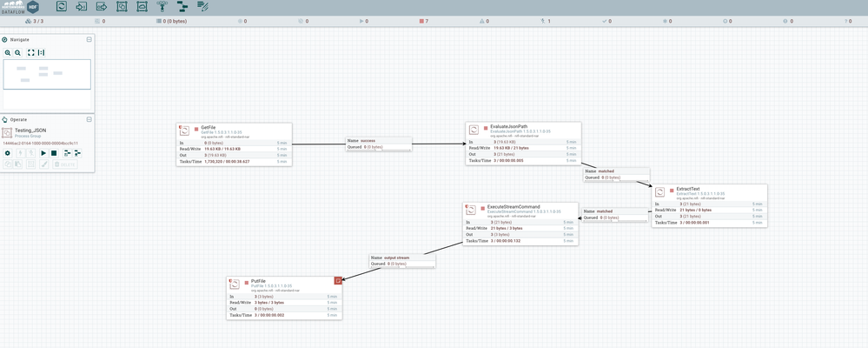Start the Testing_JSON process group
Image resolution: width=868 pixels, height=348 pixels.
coord(43,153)
